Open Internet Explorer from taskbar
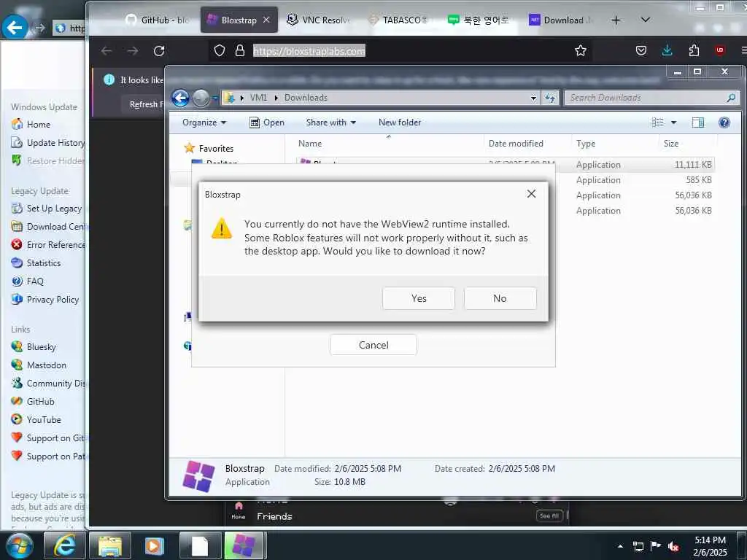The height and width of the screenshot is (560, 747). click(x=64, y=545)
